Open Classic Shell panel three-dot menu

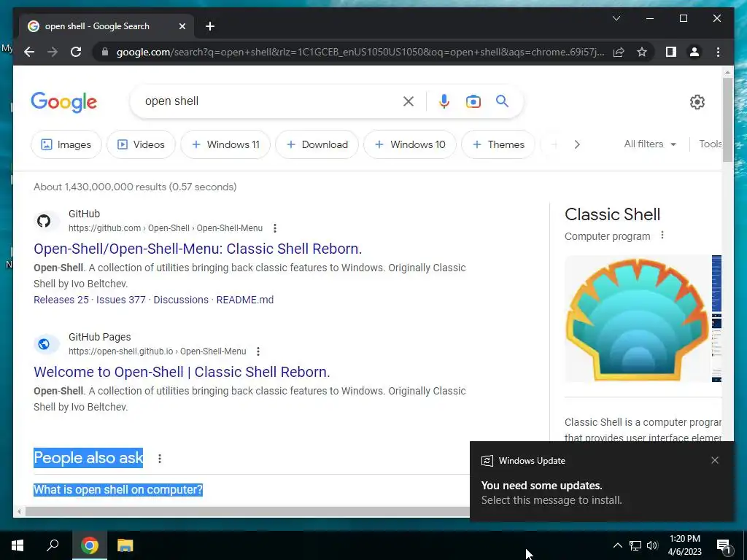point(662,236)
